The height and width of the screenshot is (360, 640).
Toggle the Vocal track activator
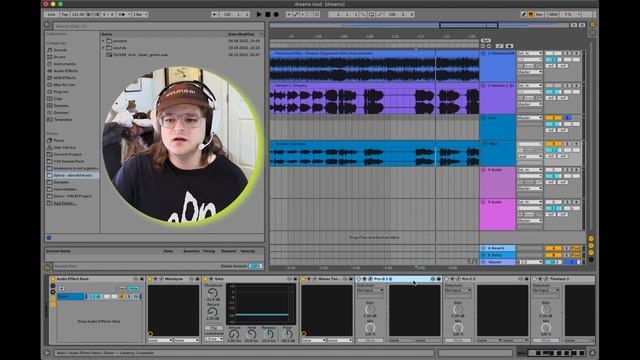click(553, 118)
